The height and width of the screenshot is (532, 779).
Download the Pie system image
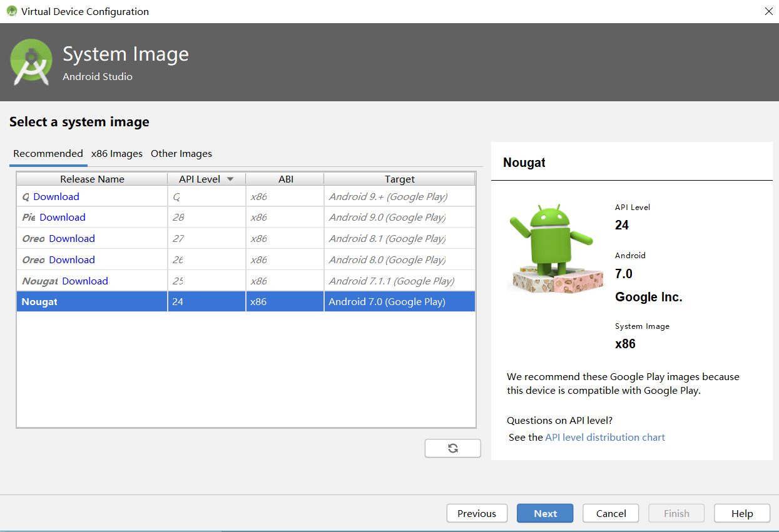(63, 218)
